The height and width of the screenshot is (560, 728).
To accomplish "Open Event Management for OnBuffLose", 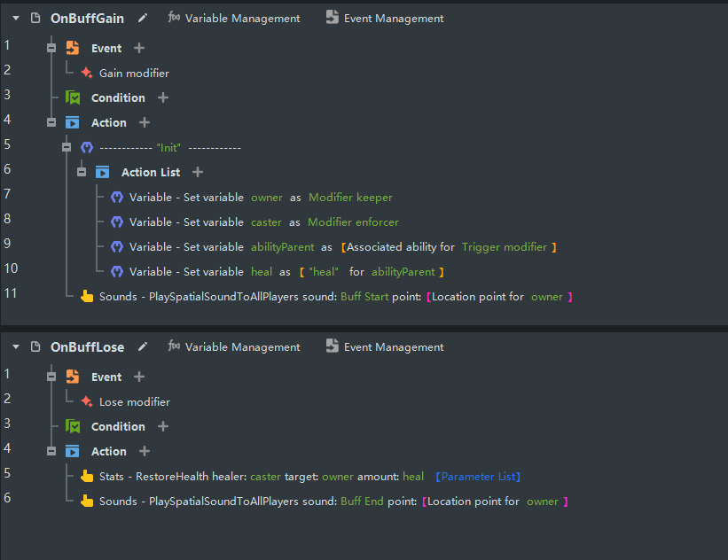I will 385,346.
